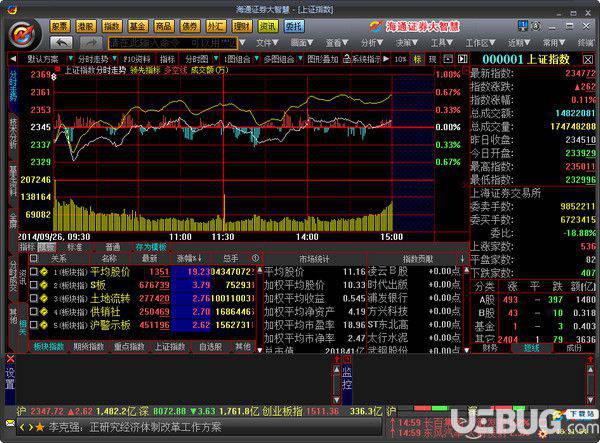Toggle the 现 button in chart toolbar
This screenshot has width=600, height=443.
[x=432, y=59]
